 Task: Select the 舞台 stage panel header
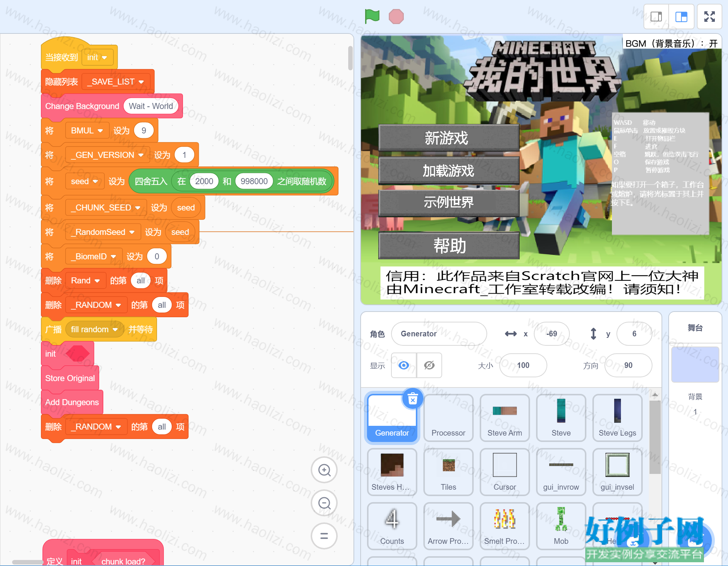[x=695, y=328]
